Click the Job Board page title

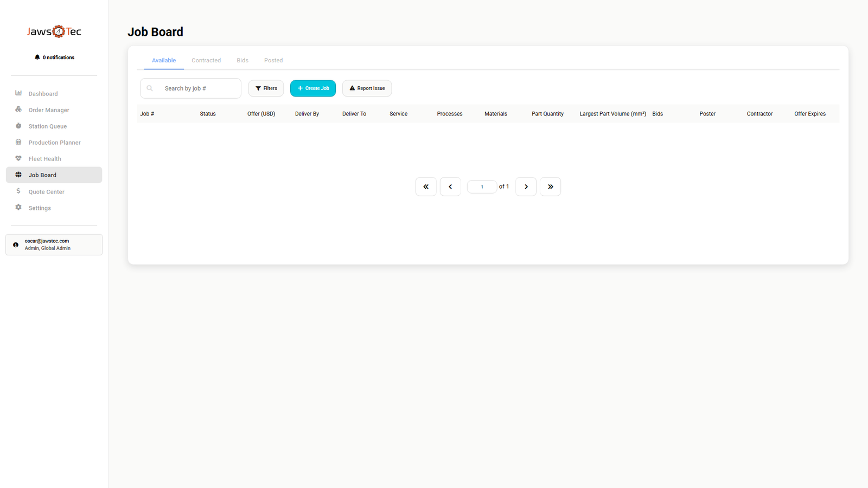coord(155,32)
